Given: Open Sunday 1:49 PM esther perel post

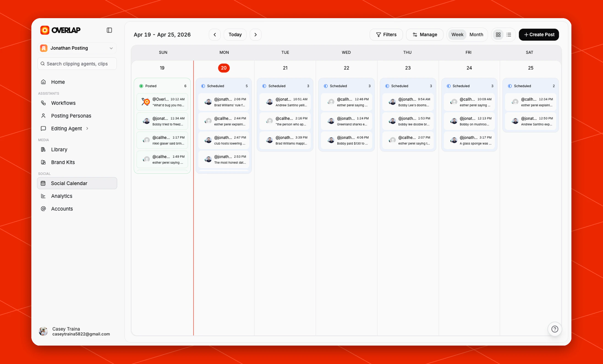Looking at the screenshot, I should [162, 159].
